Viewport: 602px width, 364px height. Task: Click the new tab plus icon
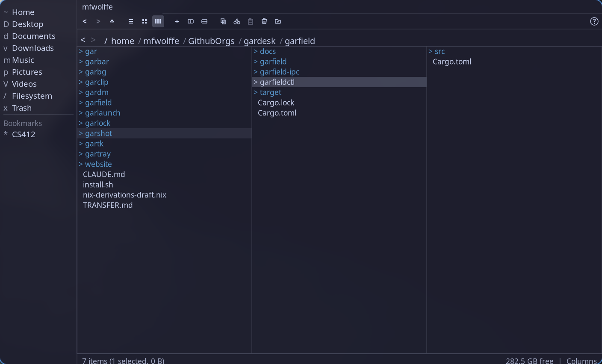[x=177, y=21]
